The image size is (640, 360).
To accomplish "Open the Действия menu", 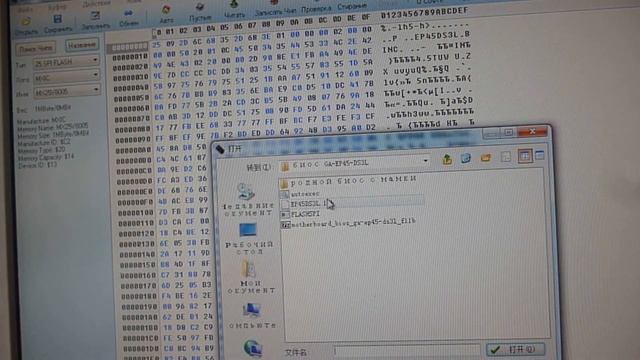I will pos(96,4).
